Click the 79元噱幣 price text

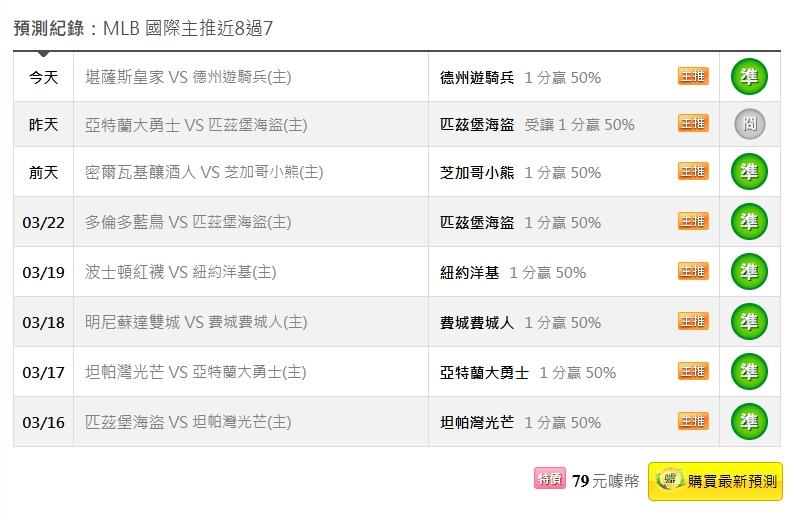click(605, 481)
